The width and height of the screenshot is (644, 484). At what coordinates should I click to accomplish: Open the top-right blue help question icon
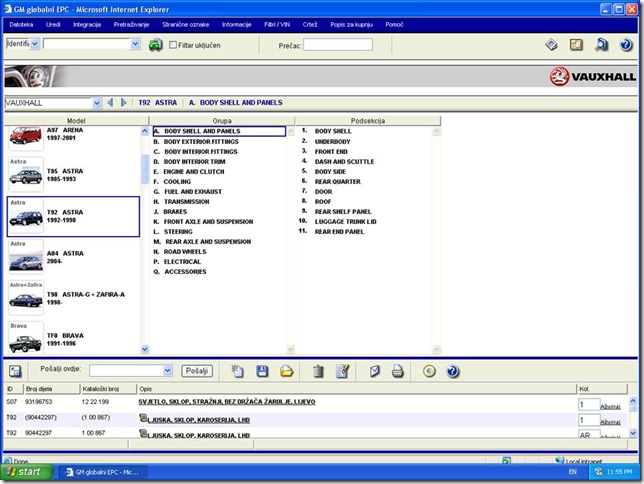[x=626, y=44]
